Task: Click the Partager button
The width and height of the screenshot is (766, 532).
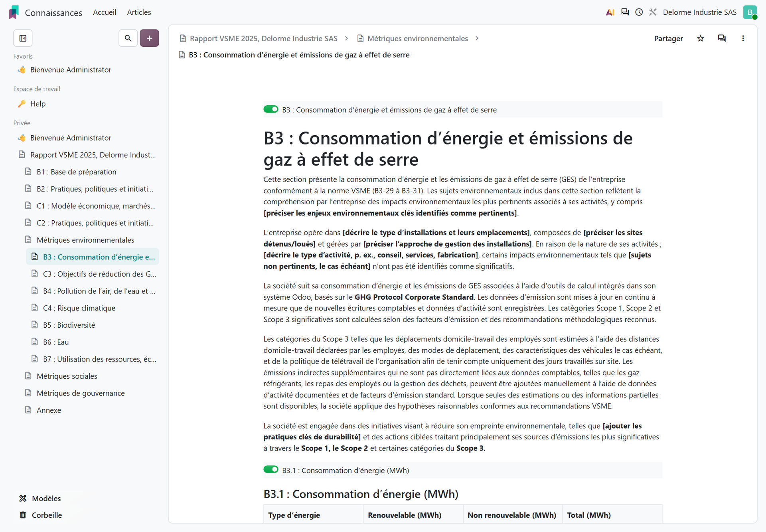Action: point(668,39)
